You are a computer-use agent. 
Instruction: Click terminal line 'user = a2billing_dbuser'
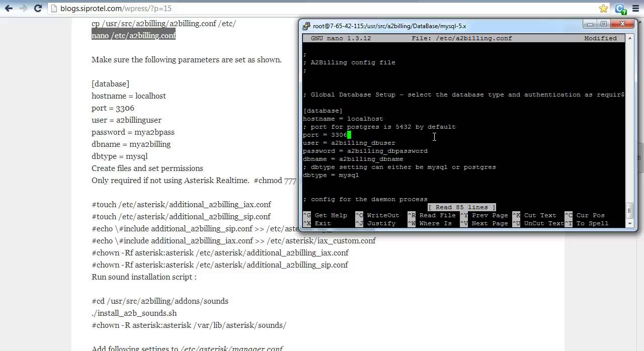tap(349, 143)
